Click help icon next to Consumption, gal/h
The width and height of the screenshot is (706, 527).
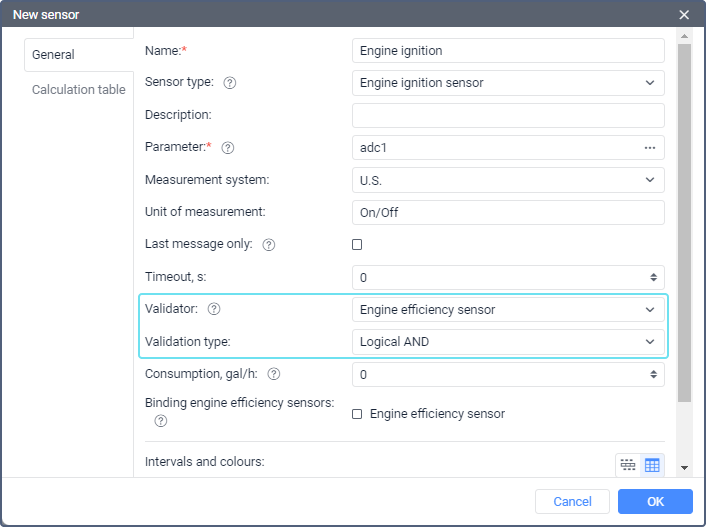273,374
